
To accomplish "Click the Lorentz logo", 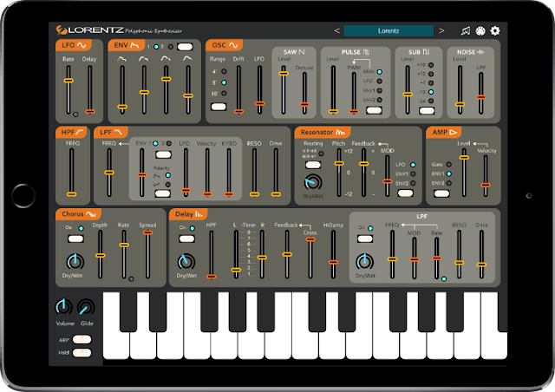I will pos(90,30).
